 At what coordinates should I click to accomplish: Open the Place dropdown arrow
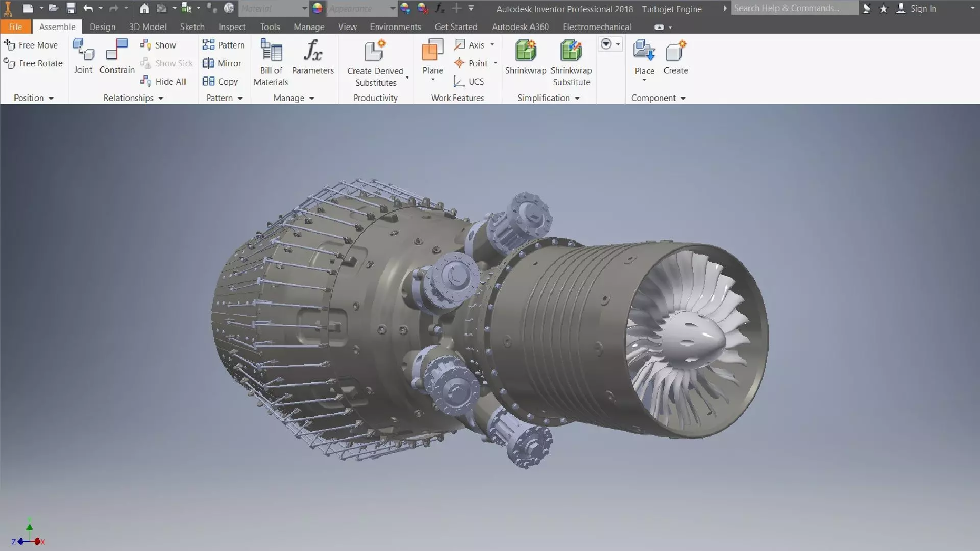pos(644,81)
